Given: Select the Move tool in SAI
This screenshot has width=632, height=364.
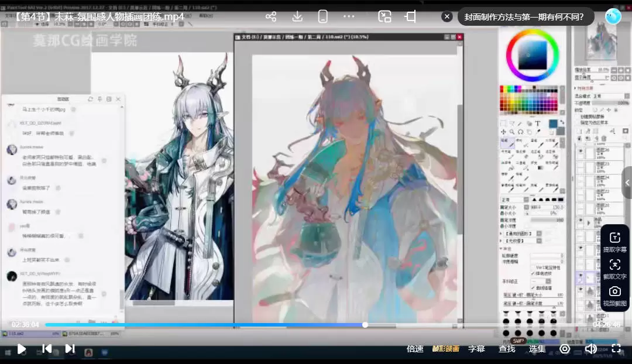Looking at the screenshot, I should coord(503,132).
